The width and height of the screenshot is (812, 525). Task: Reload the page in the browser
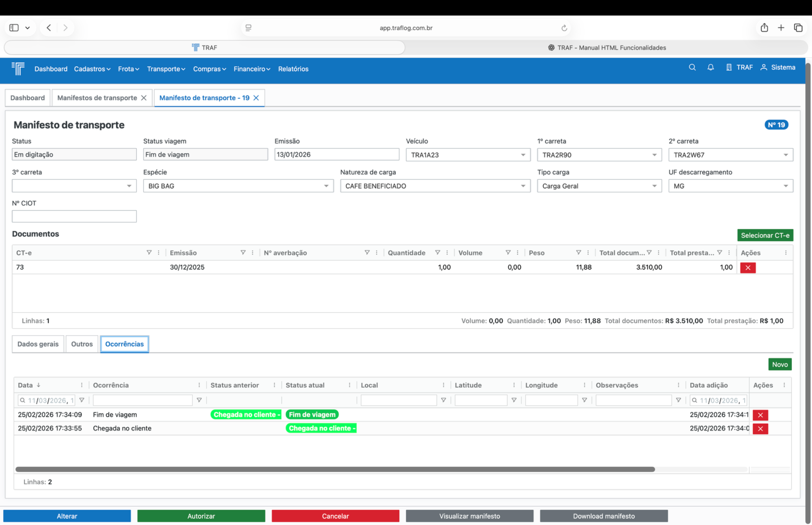click(x=564, y=28)
